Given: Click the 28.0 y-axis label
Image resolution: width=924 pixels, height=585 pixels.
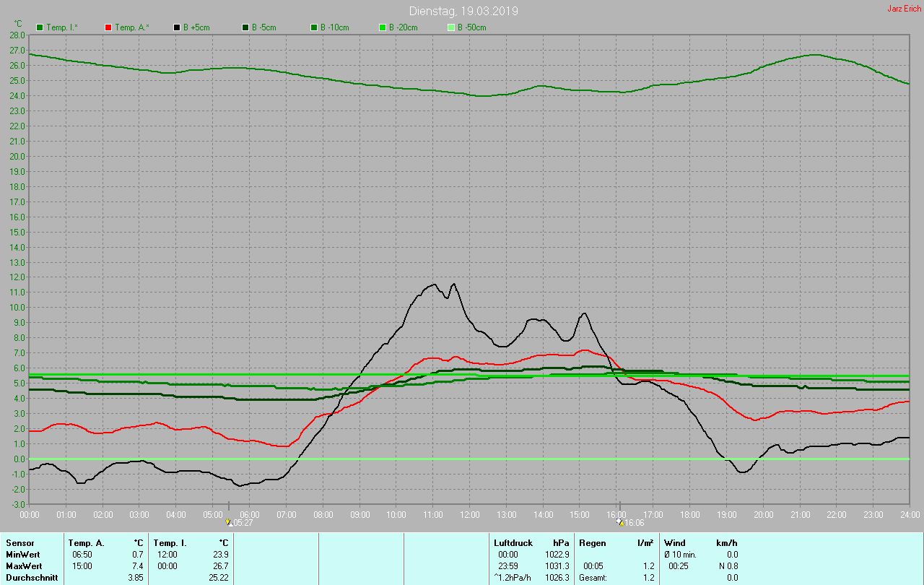Looking at the screenshot, I should (x=17, y=35).
